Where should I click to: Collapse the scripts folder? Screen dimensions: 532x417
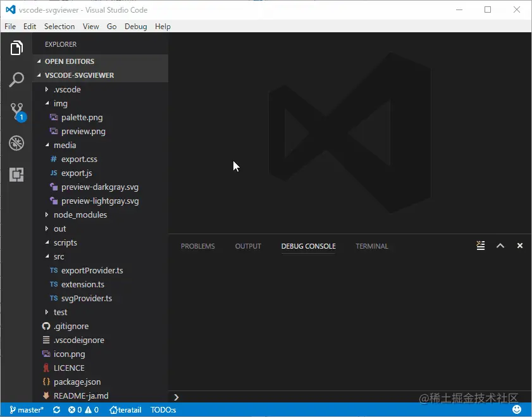point(101,242)
